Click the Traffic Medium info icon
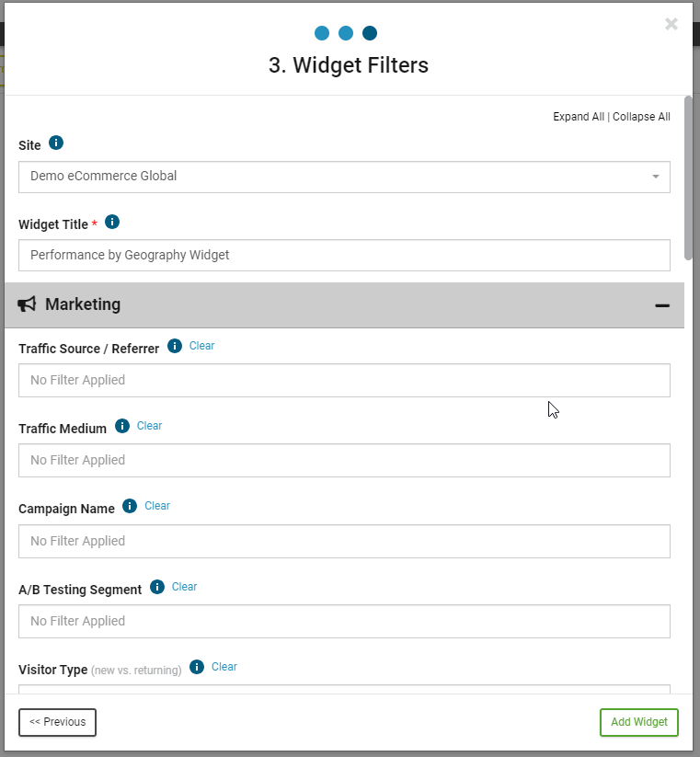The height and width of the screenshot is (757, 700). point(122,427)
